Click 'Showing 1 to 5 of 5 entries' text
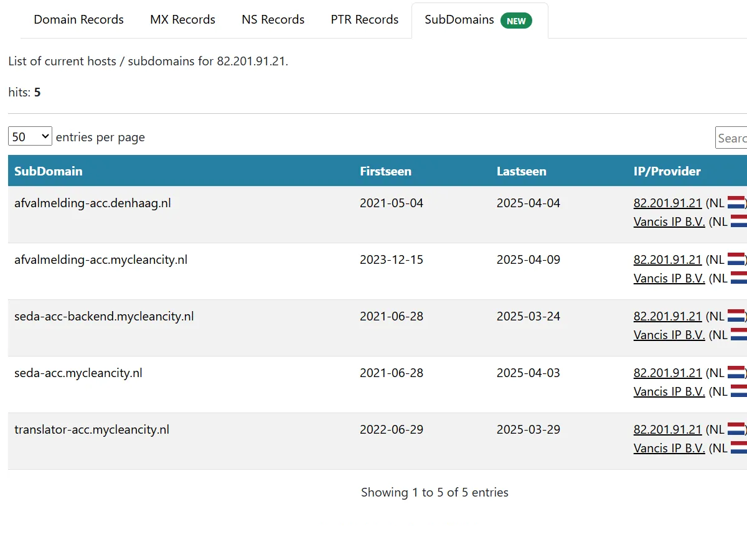The height and width of the screenshot is (560, 747). coord(435,492)
